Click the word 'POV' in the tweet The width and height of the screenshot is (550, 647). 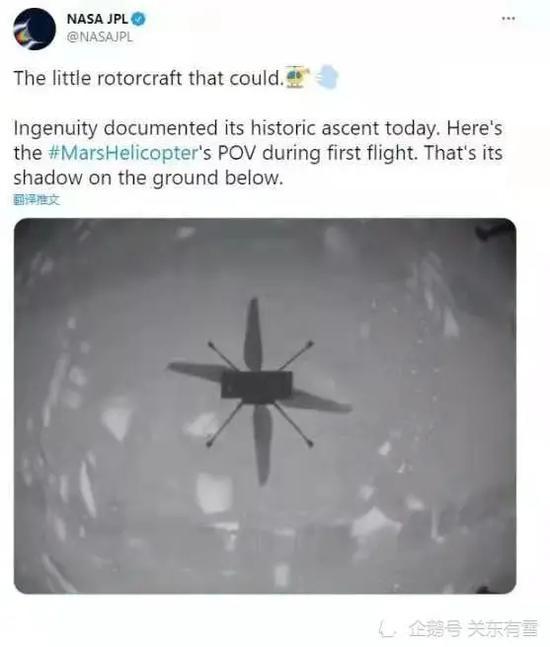click(x=237, y=153)
